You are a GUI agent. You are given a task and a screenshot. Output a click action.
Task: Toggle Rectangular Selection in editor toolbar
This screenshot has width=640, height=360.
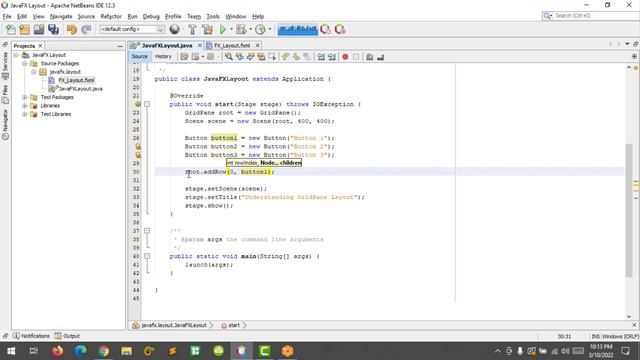(272, 57)
